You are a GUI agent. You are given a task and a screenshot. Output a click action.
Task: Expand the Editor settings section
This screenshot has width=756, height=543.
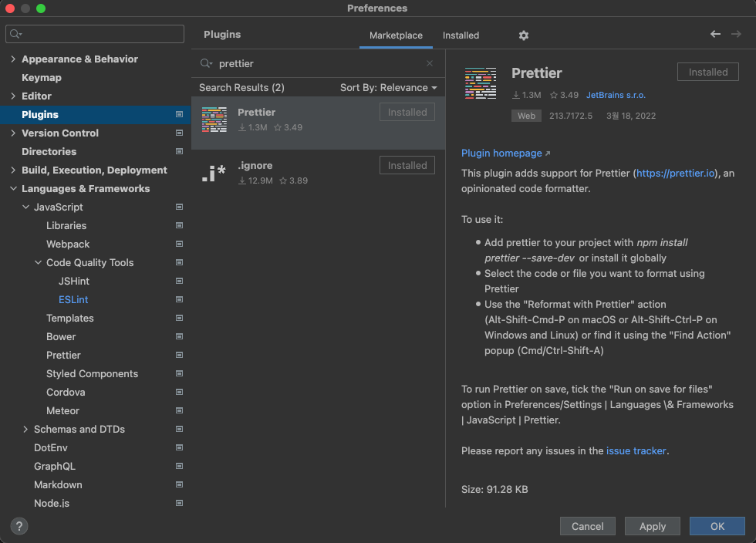(13, 96)
